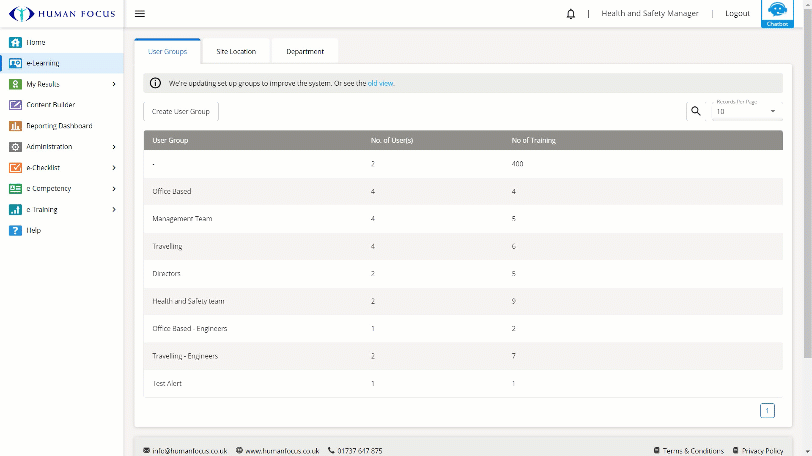Image resolution: width=812 pixels, height=456 pixels.
Task: Expand the My Results submenu chevron
Action: 114,84
